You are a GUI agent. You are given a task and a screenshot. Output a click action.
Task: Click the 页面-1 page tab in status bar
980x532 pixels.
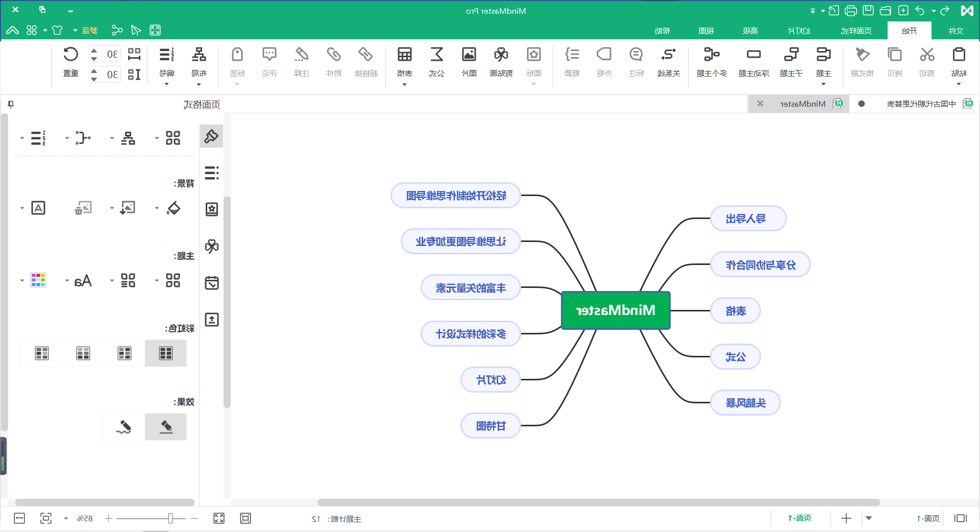point(800,518)
